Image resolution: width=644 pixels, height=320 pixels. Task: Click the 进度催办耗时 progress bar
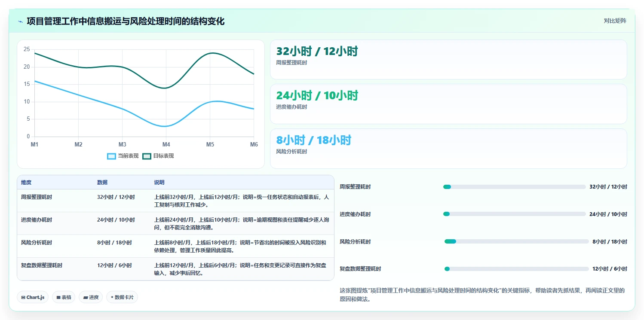(x=514, y=214)
